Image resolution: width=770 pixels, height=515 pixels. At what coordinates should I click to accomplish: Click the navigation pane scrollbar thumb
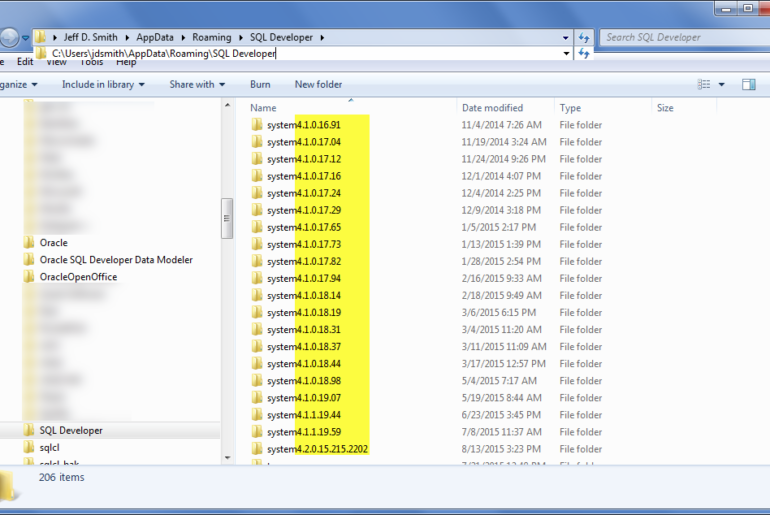[x=227, y=218]
